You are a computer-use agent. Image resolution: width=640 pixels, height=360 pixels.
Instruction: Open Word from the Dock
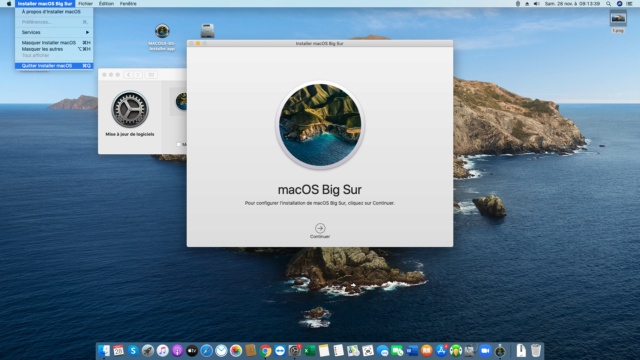412,351
